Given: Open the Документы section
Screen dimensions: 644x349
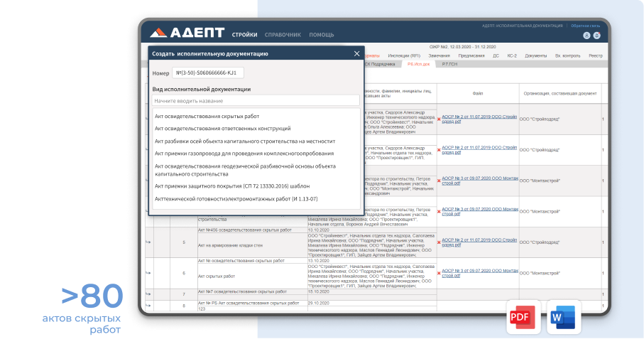Looking at the screenshot, I should click(535, 55).
